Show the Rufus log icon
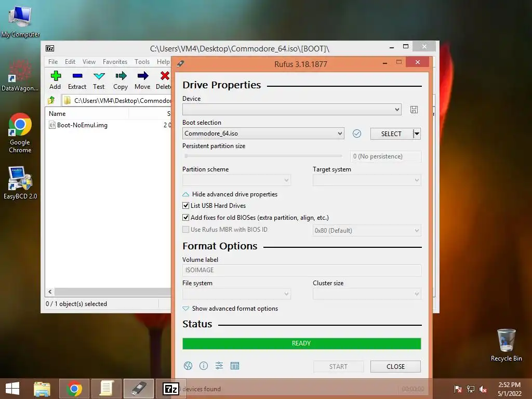 [x=235, y=366]
